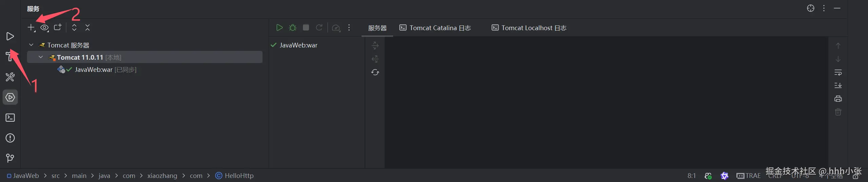
Task: Select JavaWeb:war [已同步] tree item
Action: point(93,70)
